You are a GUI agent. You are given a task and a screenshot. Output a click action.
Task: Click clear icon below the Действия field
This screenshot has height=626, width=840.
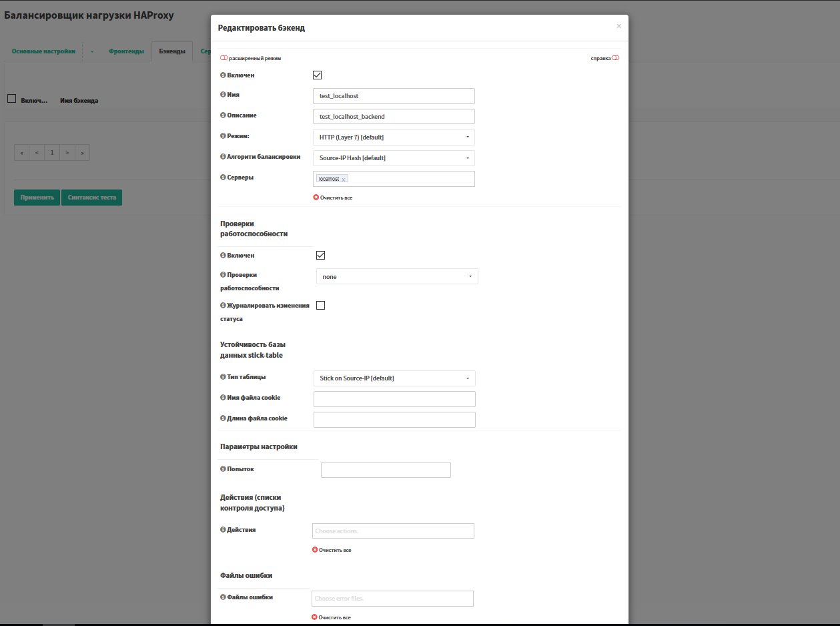point(314,549)
